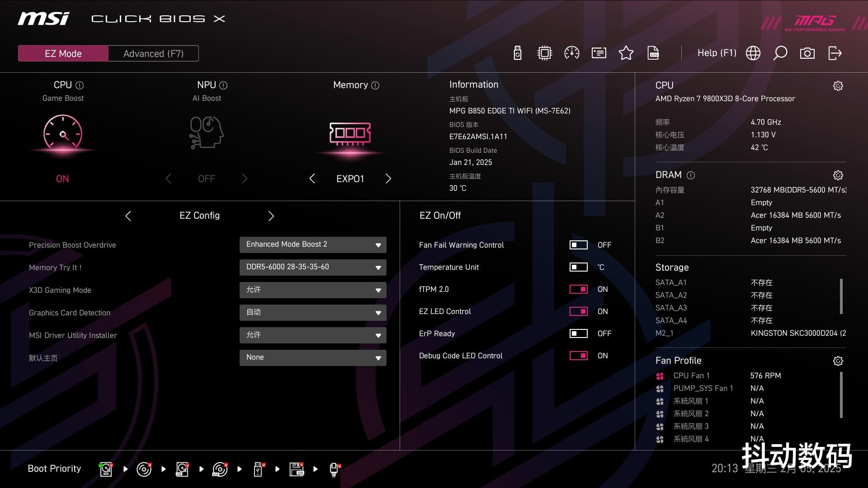This screenshot has height=488, width=868.
Task: Click the CPU Fan 1 fan icon
Action: coord(660,376)
